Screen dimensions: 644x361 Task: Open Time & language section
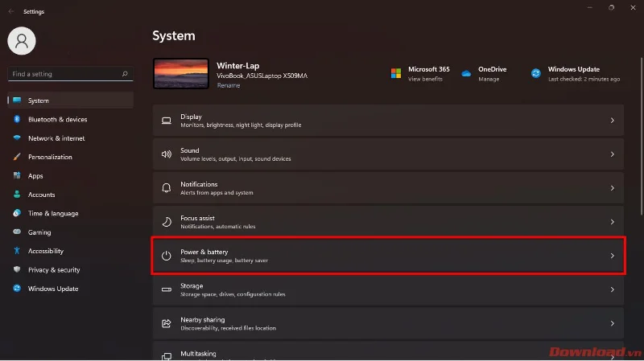click(x=53, y=213)
